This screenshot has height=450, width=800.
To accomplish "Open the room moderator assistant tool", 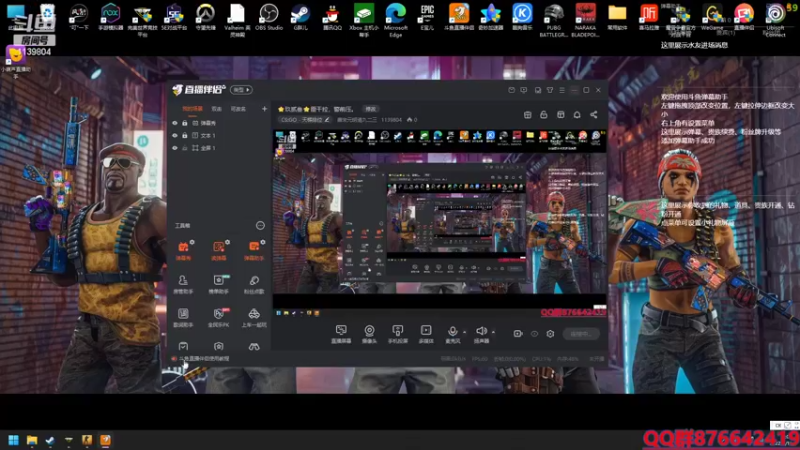I will [x=183, y=284].
